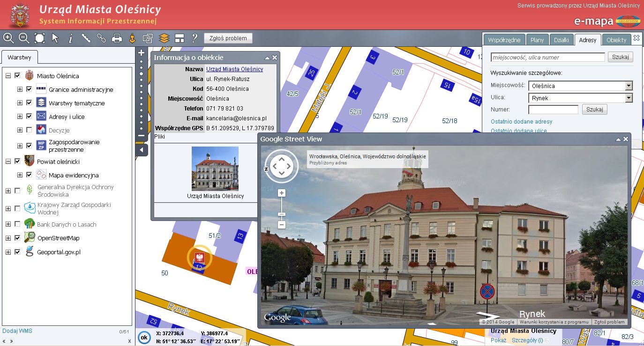Zoom in inside Street View
This screenshot has width=644, height=346.
coord(282,193)
